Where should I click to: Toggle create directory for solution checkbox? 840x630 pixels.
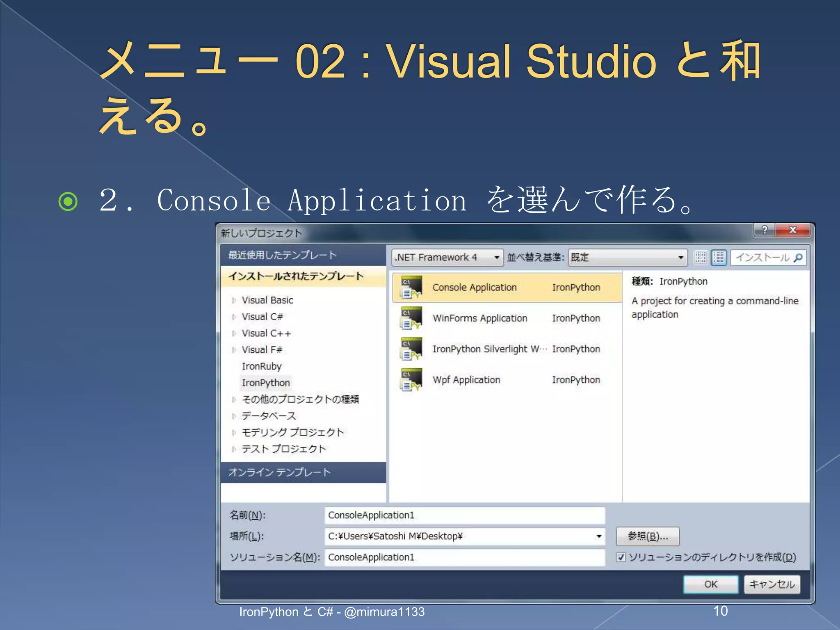tap(621, 557)
